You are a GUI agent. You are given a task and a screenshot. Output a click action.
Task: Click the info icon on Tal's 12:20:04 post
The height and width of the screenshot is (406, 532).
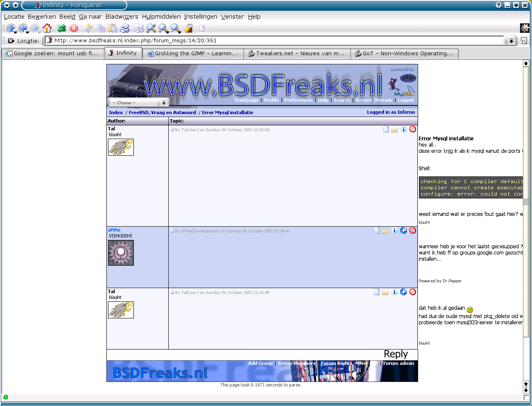pos(404,130)
